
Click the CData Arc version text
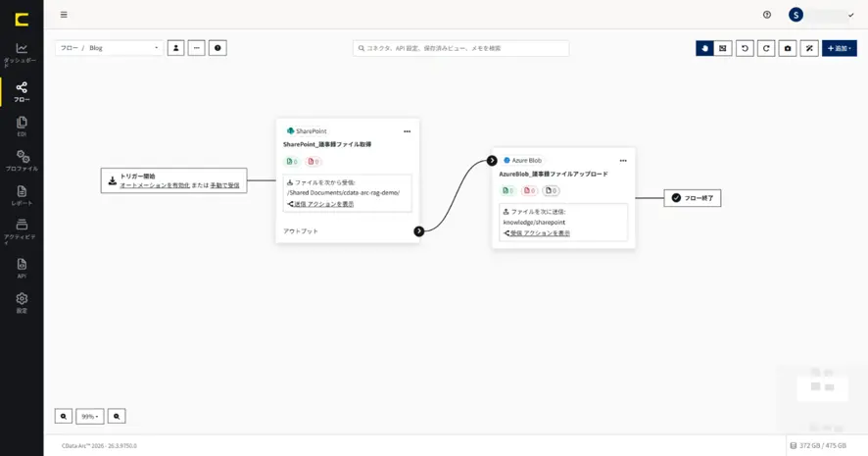tap(99, 445)
